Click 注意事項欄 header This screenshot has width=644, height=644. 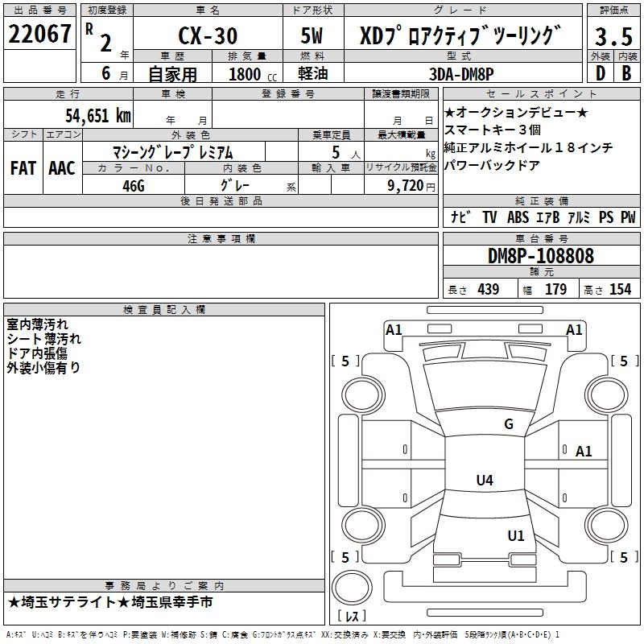pos(221,238)
